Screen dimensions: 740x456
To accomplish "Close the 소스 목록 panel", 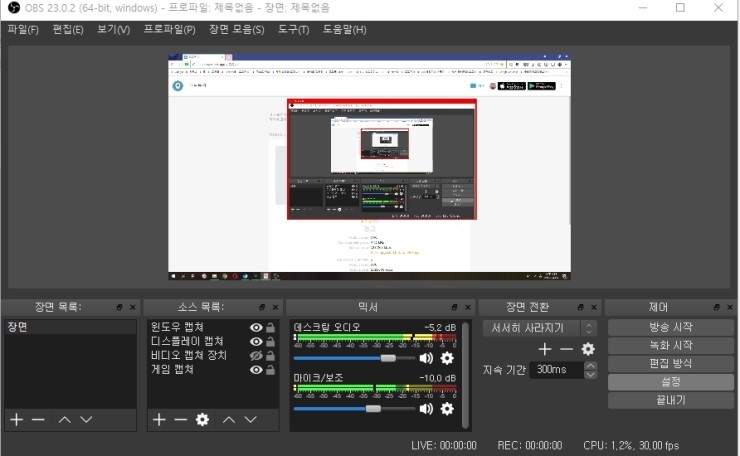I will [x=276, y=307].
